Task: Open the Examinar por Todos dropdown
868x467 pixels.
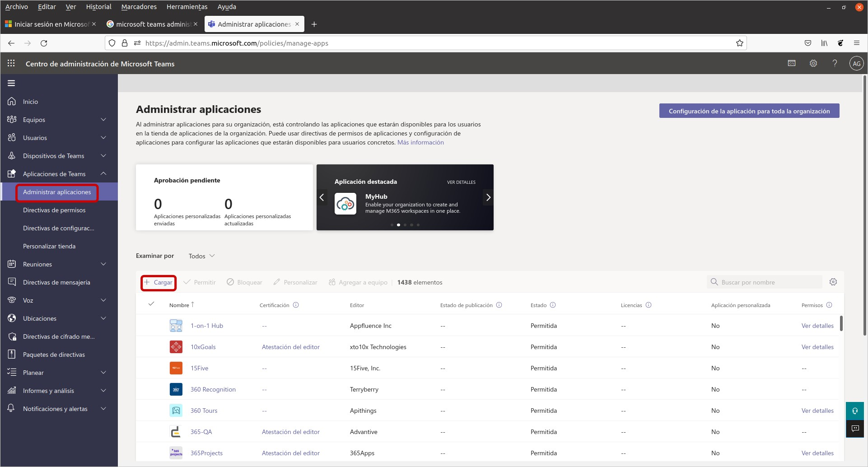Action: [201, 256]
